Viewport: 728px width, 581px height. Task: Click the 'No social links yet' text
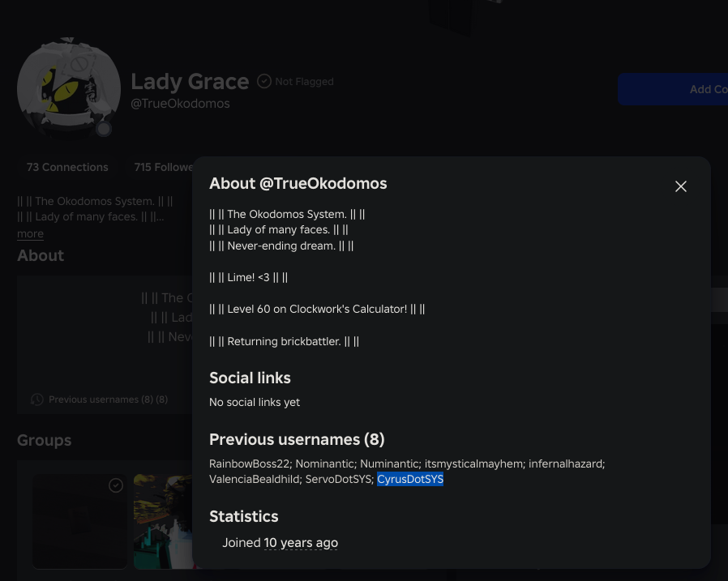(255, 402)
